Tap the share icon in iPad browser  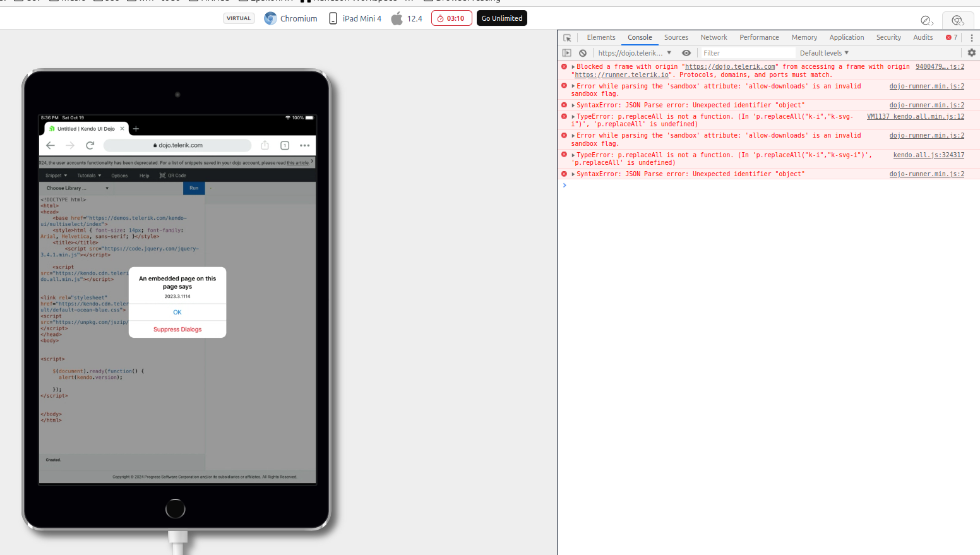coord(265,145)
